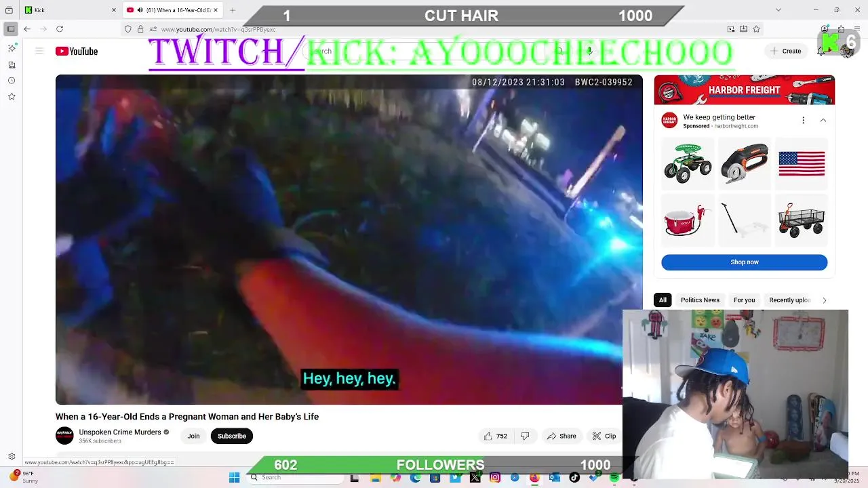The height and width of the screenshot is (488, 868).
Task: Open synced tabs in sidebar
Action: pyautogui.click(x=12, y=64)
